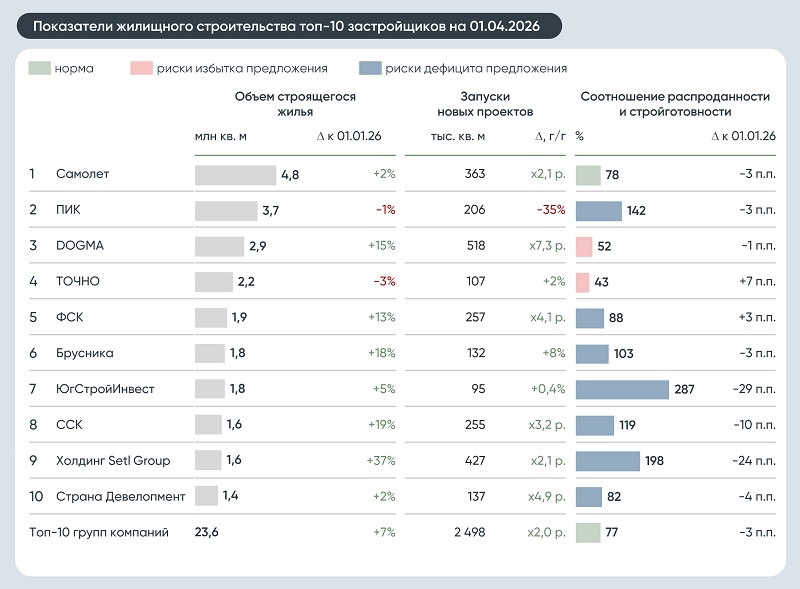The width and height of the screenshot is (800, 589).
Task: Click the 'Топ-10 групп компаний' total row label
Action: pyautogui.click(x=99, y=532)
